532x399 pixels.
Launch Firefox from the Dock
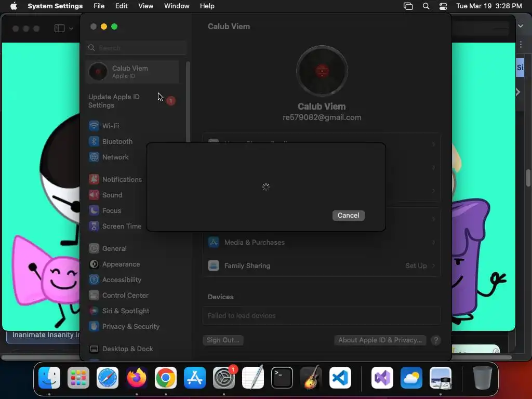[x=137, y=378]
